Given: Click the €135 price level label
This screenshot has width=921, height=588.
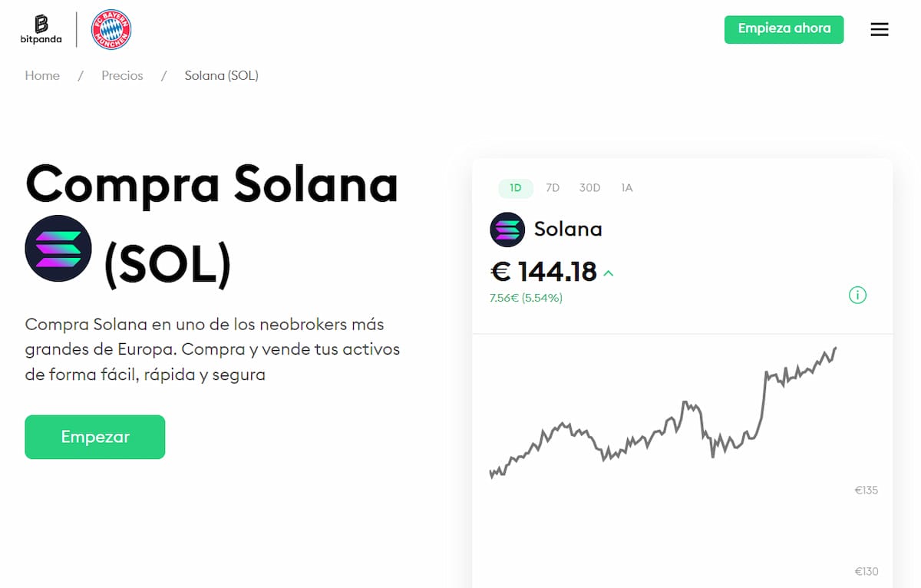Looking at the screenshot, I should [866, 490].
